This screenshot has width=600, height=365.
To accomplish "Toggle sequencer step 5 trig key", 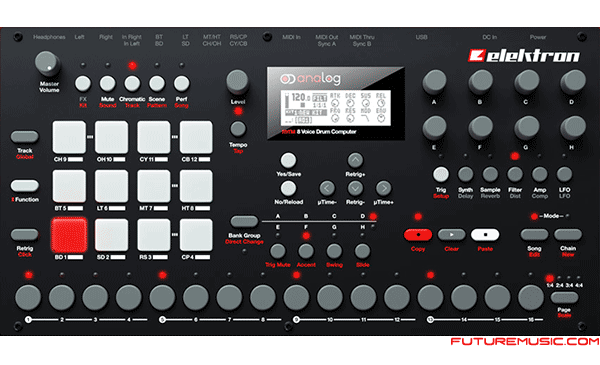I will click(x=162, y=297).
